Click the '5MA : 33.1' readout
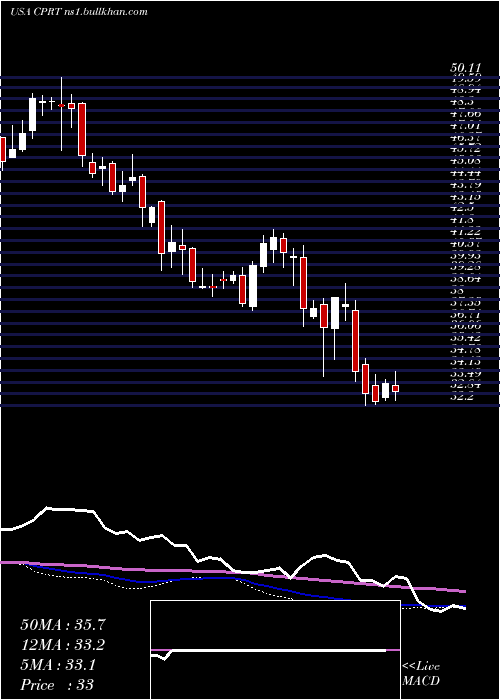 (x=57, y=666)
